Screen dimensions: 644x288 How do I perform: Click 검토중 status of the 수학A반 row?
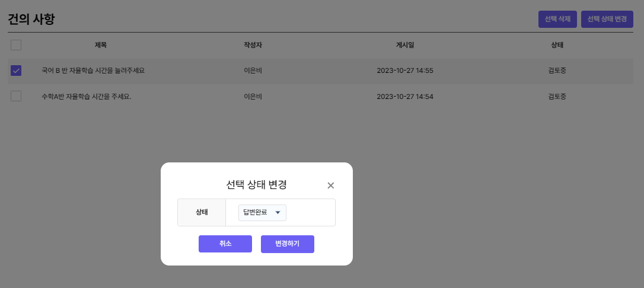coord(557,96)
